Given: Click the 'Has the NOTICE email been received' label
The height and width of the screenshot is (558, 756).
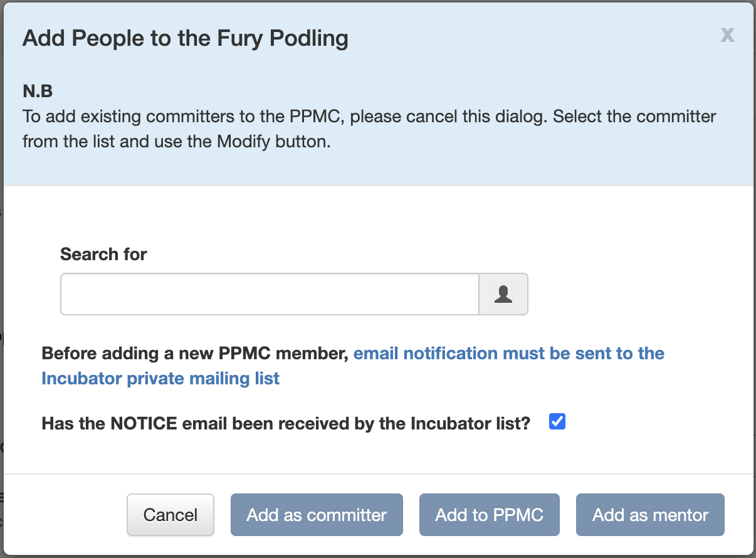Looking at the screenshot, I should tap(286, 424).
